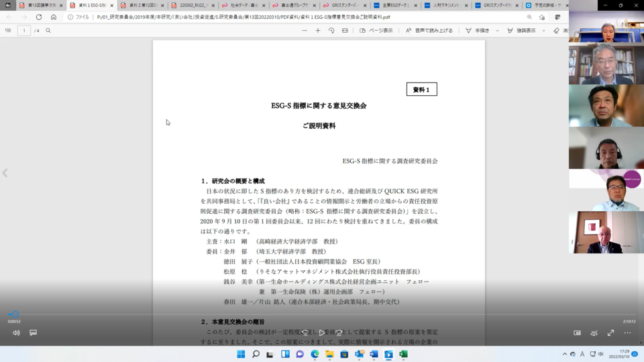Image resolution: width=644 pixels, height=362 pixels.
Task: Open the browser home page
Action: pyautogui.click(x=54, y=17)
